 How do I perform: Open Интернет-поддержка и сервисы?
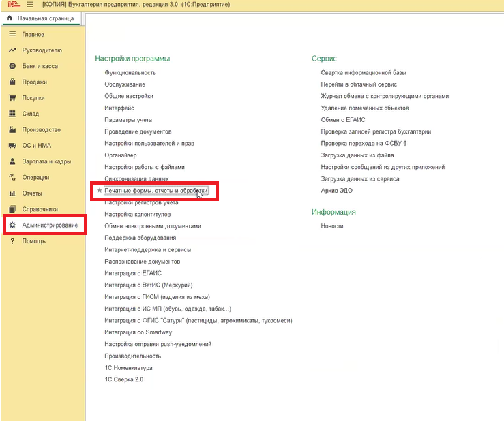[147, 250]
